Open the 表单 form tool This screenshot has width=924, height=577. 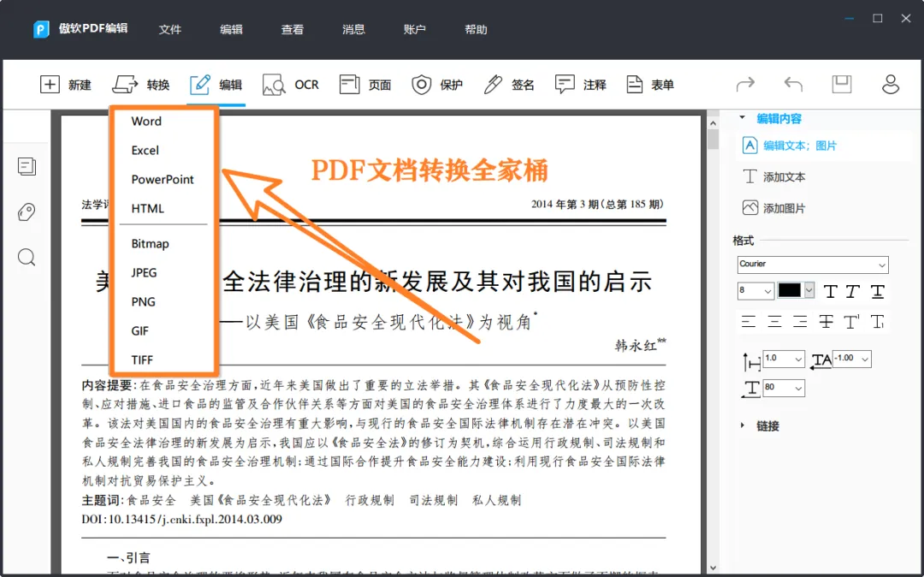coord(650,85)
